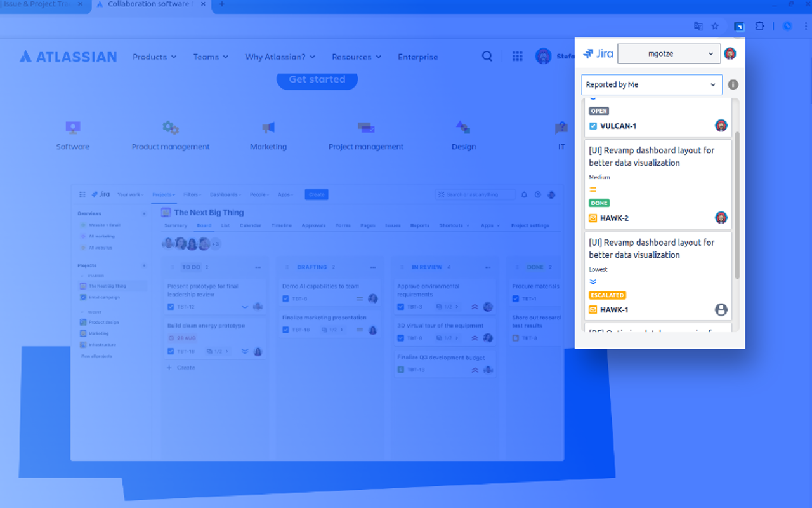Screen dimensions: 812x508
Task: Click the info icon beside the filter dropdown
Action: [733, 84]
